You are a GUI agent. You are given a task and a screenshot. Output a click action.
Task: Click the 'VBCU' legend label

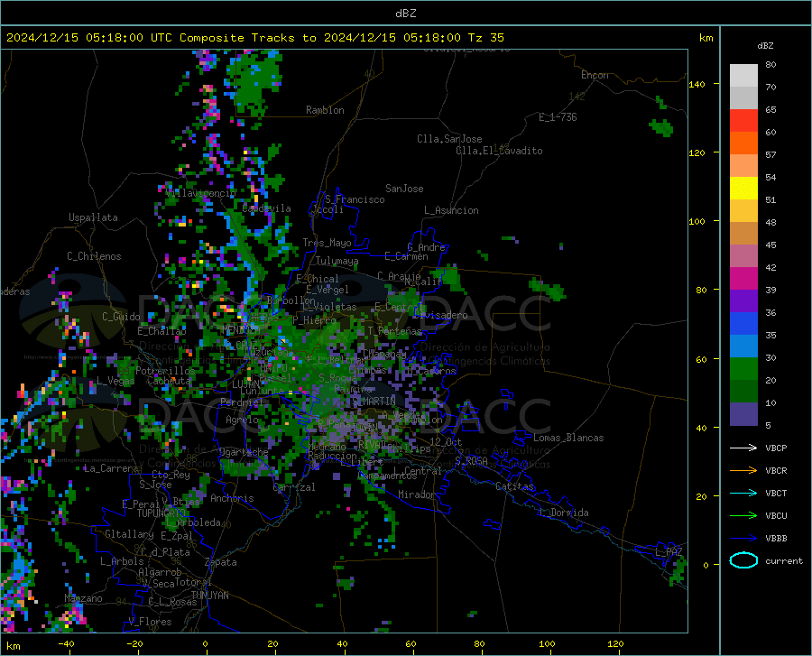click(x=776, y=516)
